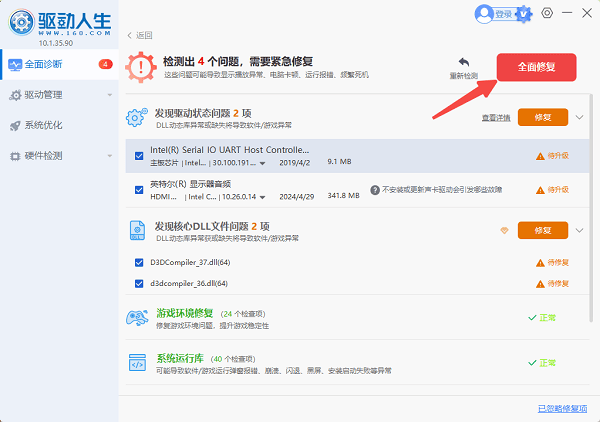
Task: Click the red 4 notification badge
Action: click(105, 64)
